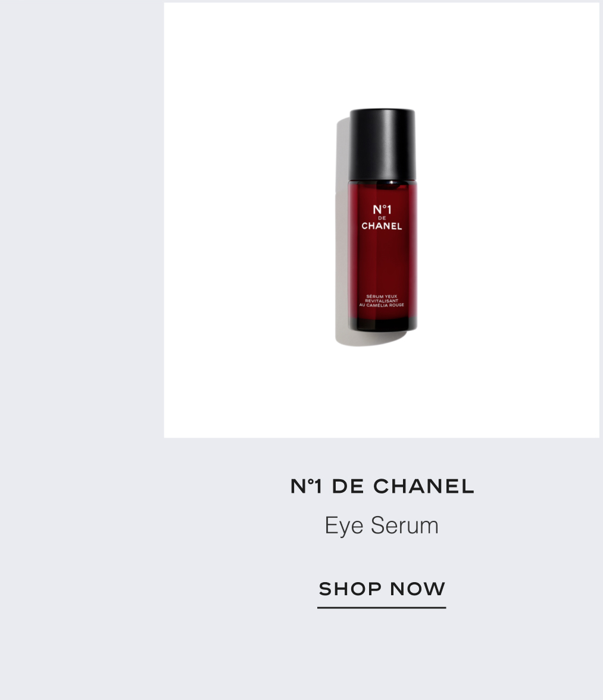Select the Eye Serum product name
Viewport: 603px width, 700px height.
point(382,526)
